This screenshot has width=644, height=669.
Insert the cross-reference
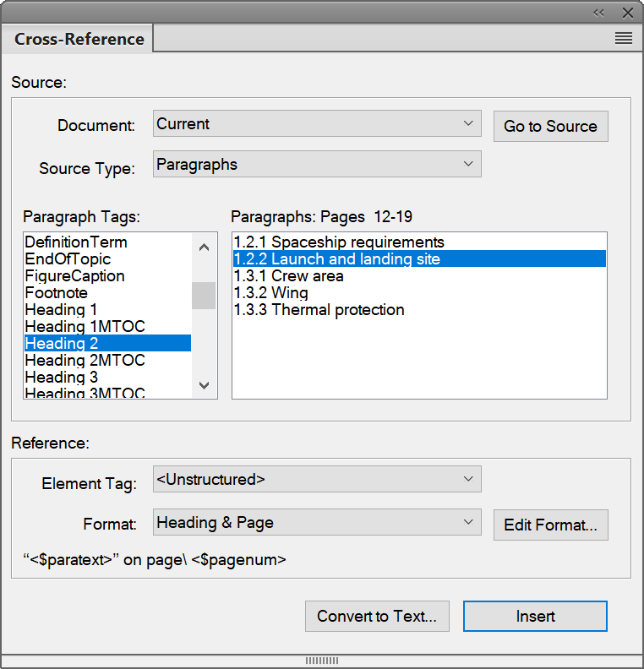[x=535, y=617]
